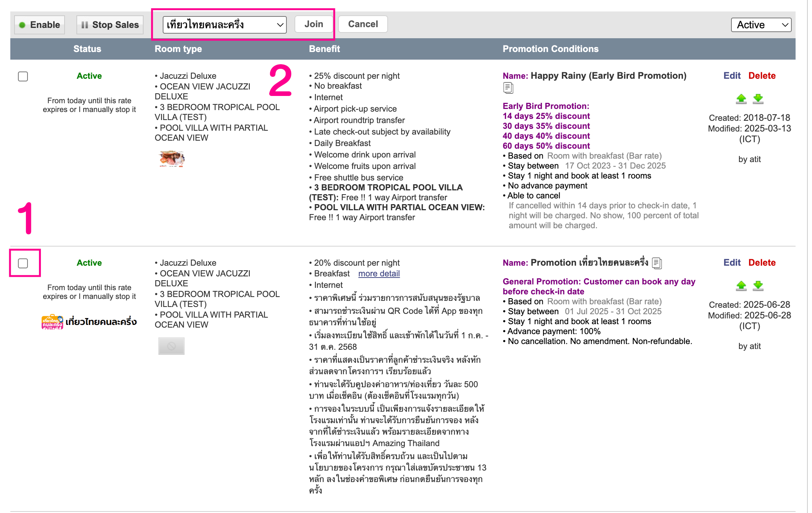Open the Happy Rainy promotion thumbnail image

click(x=171, y=159)
